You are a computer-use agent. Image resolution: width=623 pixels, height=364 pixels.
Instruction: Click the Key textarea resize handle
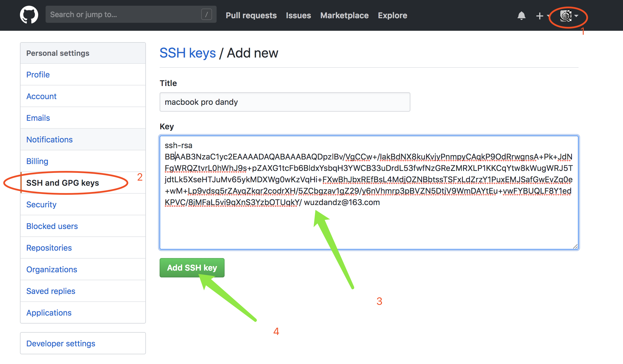pyautogui.click(x=575, y=246)
